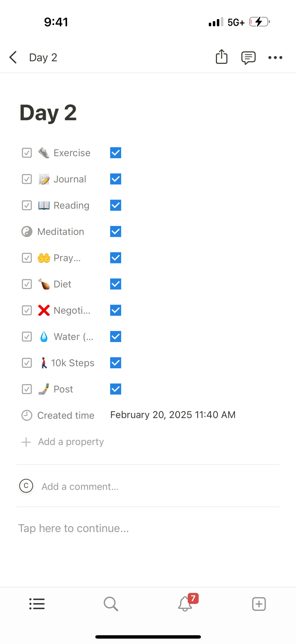Go back using the header chevron
Screen dimensions: 296x644
pyautogui.click(x=13, y=57)
